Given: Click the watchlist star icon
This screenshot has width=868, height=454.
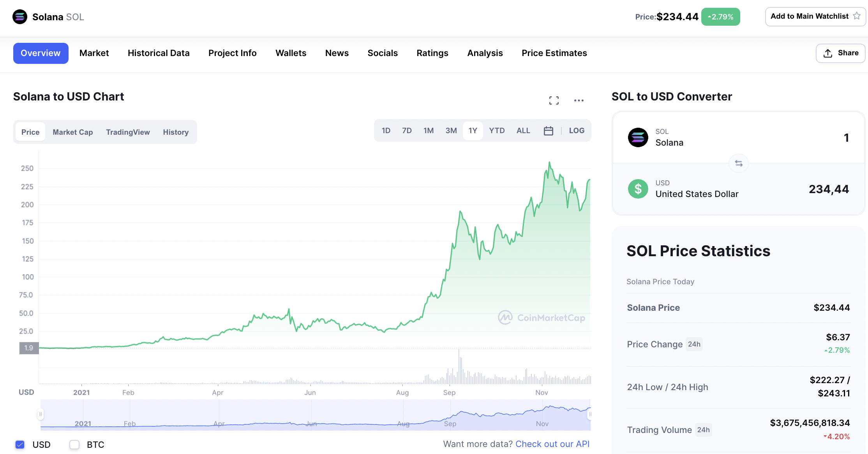Looking at the screenshot, I should tap(856, 16).
